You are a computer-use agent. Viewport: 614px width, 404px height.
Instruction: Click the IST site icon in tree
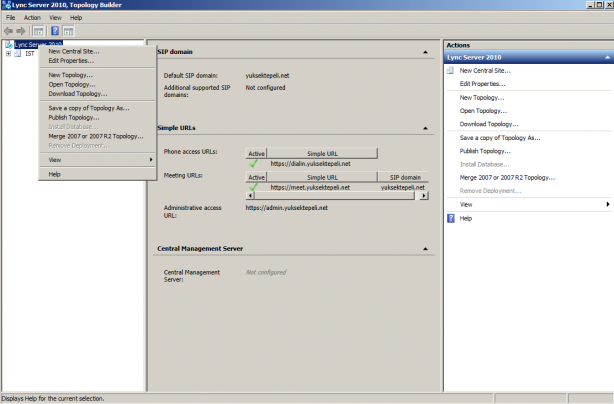coord(18,54)
